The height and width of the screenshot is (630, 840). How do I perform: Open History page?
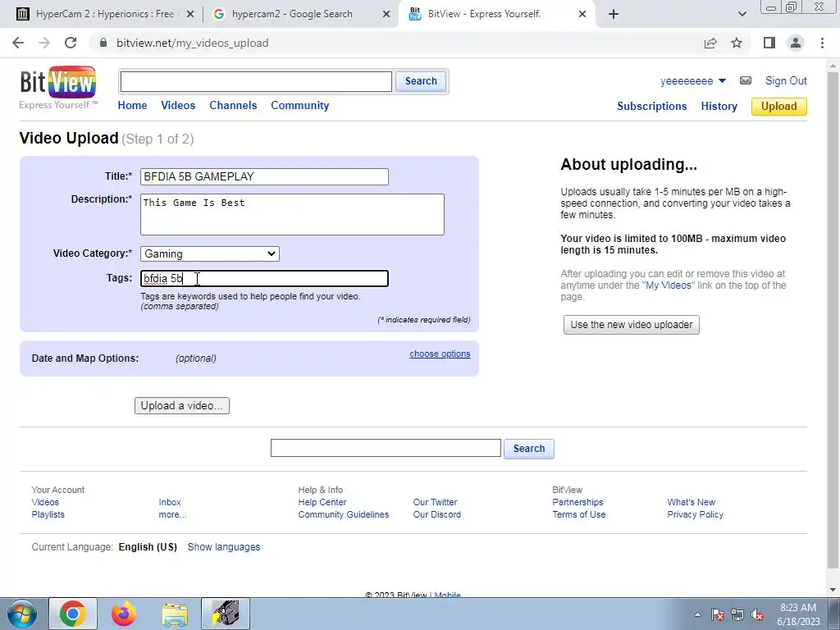point(719,106)
